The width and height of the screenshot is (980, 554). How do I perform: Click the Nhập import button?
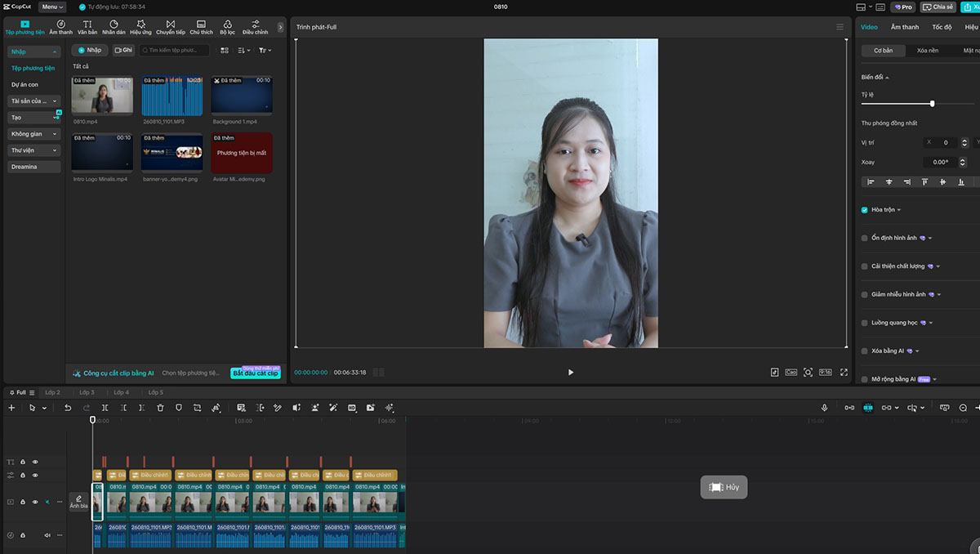tap(90, 50)
